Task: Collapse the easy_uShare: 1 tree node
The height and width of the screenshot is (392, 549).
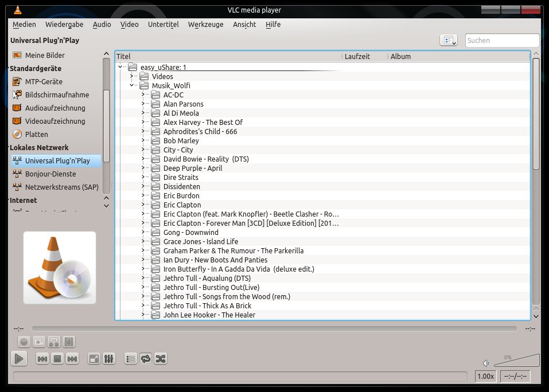Action: pos(120,67)
